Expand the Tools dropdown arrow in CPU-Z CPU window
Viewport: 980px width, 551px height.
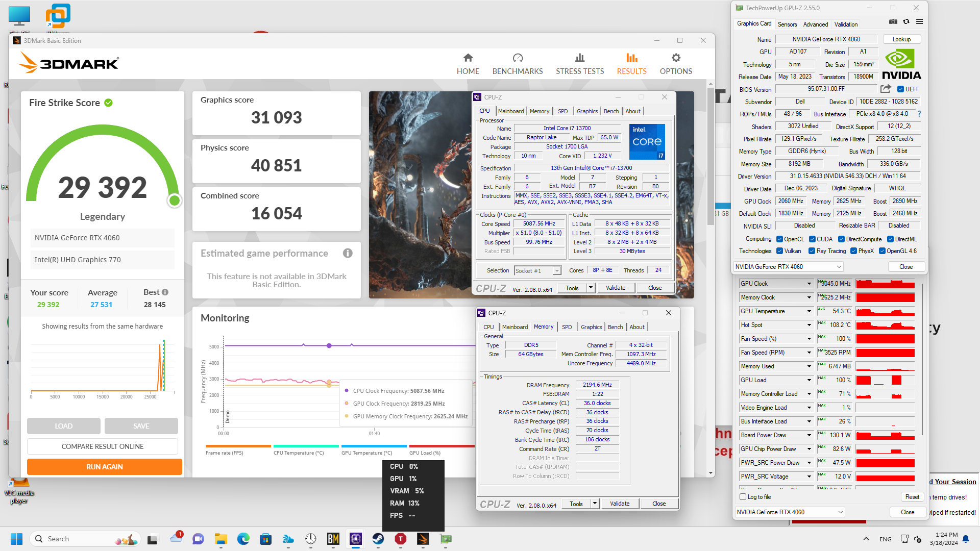tap(591, 288)
